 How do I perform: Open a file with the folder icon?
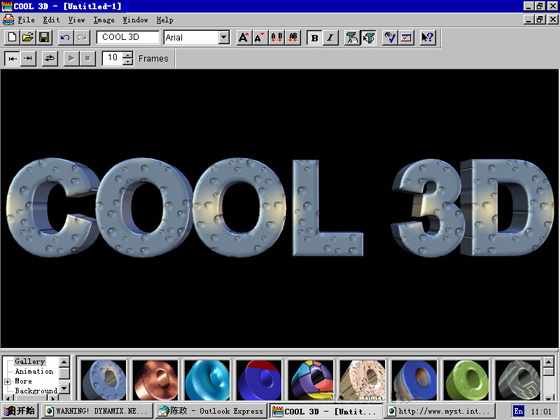(28, 38)
